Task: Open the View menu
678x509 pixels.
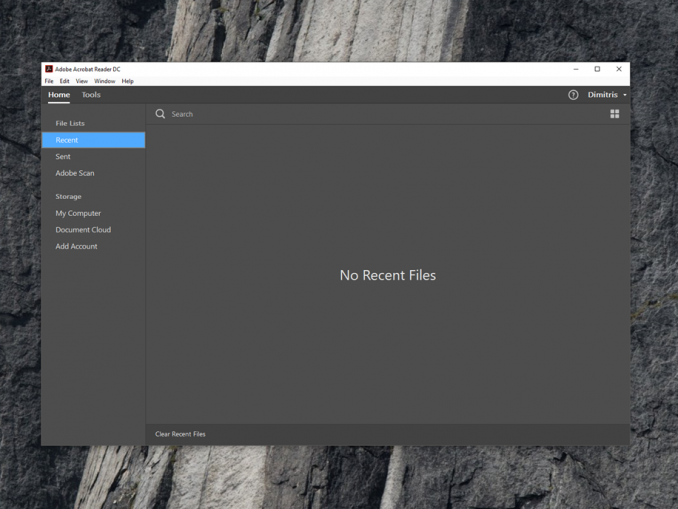Action: pyautogui.click(x=82, y=81)
